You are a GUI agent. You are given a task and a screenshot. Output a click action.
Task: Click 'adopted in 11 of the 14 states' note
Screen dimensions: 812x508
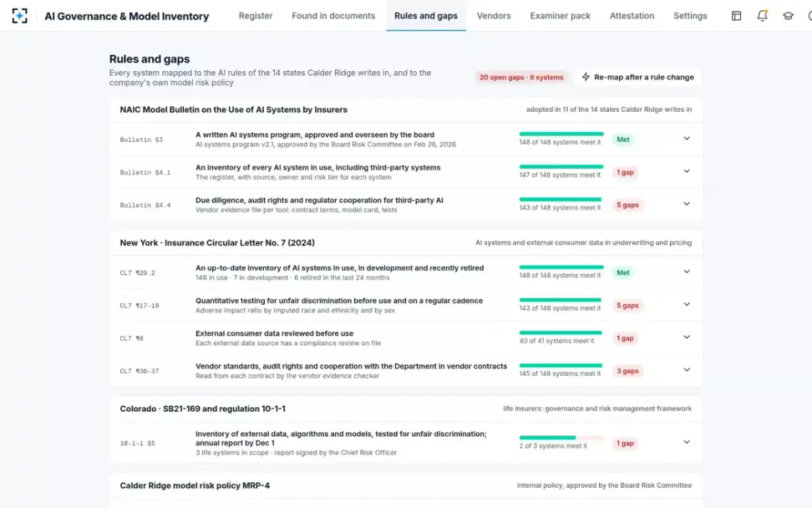[x=609, y=109]
